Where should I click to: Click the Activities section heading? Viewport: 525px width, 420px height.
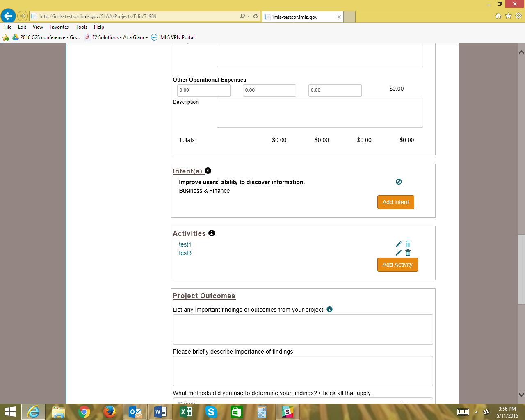coord(189,233)
